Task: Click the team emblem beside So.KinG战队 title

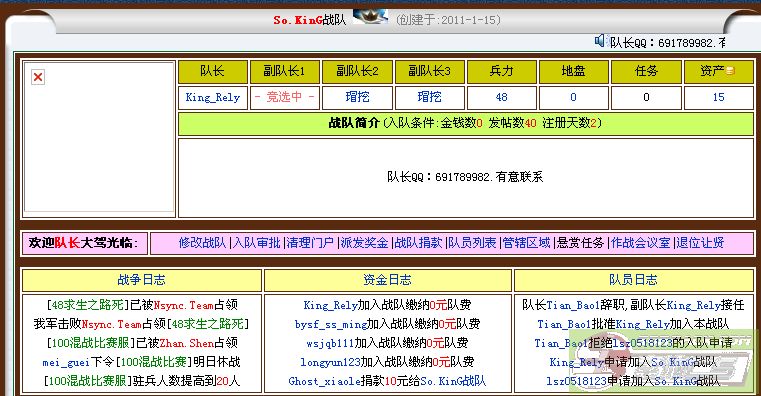Action: click(x=370, y=17)
